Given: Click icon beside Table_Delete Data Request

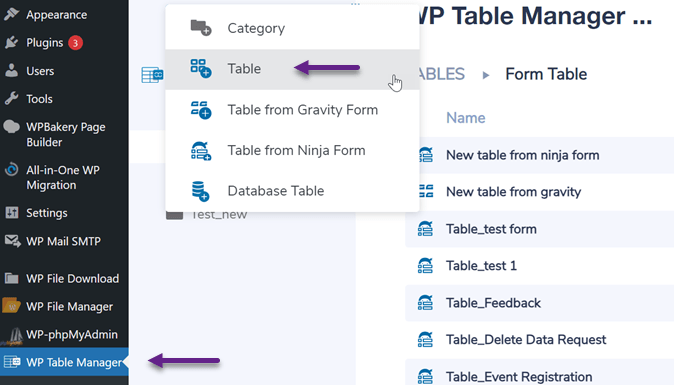Looking at the screenshot, I should 426,340.
